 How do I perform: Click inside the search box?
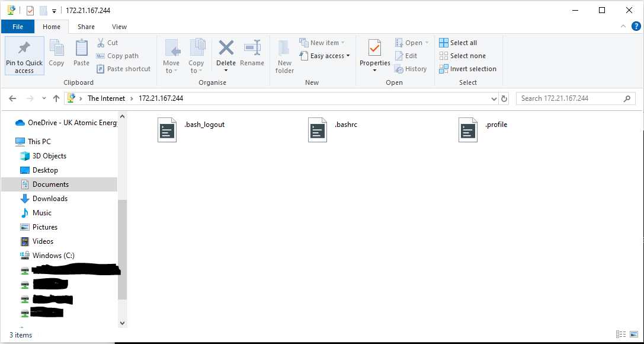click(x=569, y=98)
